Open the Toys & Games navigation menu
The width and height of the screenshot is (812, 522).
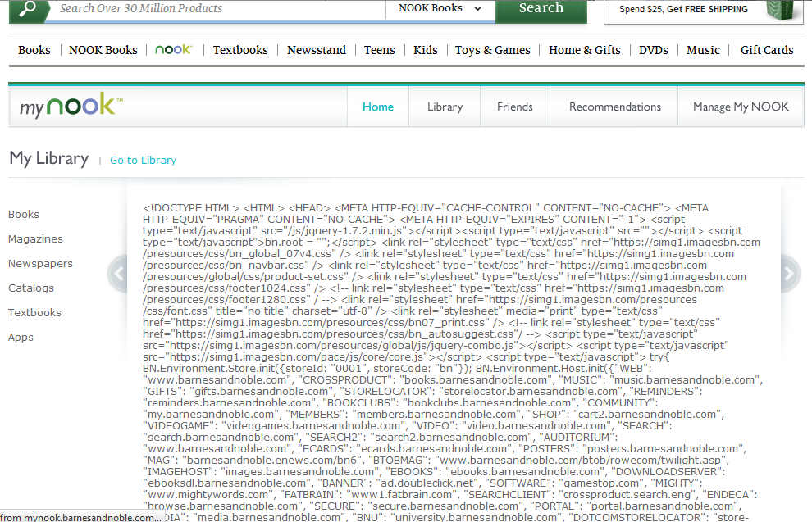[492, 50]
